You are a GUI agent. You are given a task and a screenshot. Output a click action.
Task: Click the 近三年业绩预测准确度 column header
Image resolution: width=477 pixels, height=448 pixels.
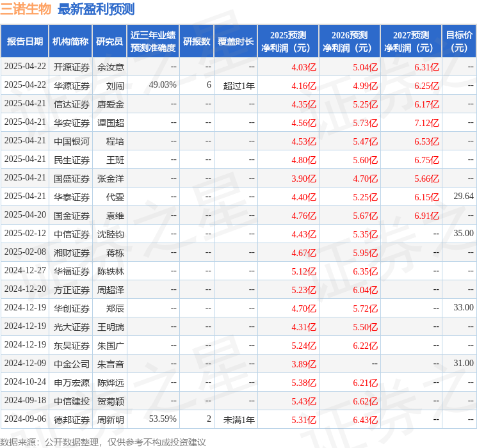(x=153, y=42)
